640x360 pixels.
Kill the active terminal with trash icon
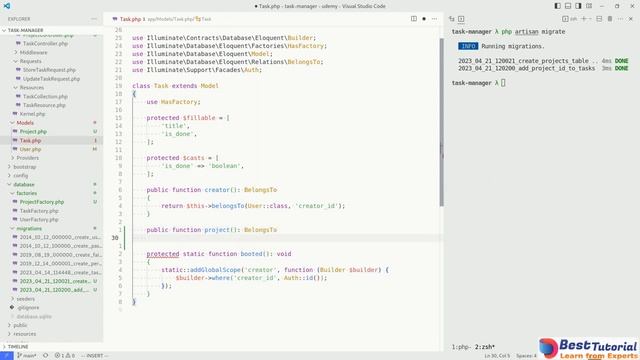click(610, 19)
